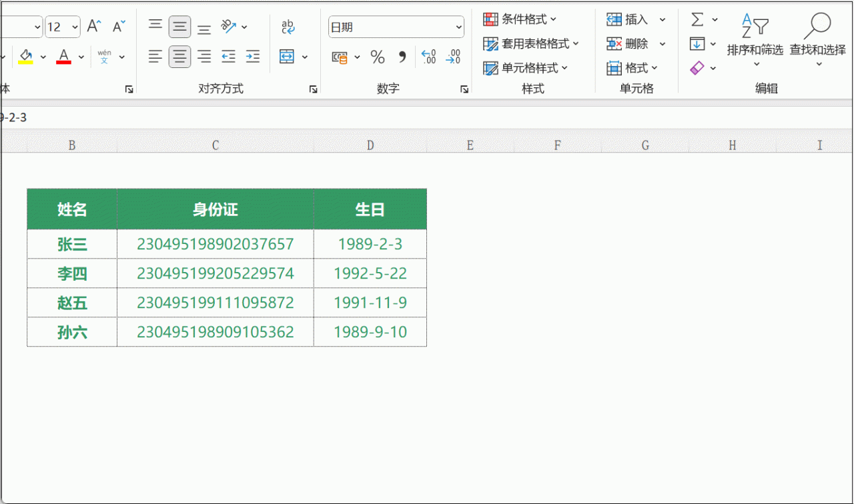Open the 数字 dialog launcher
The width and height of the screenshot is (854, 504).
coord(464,89)
